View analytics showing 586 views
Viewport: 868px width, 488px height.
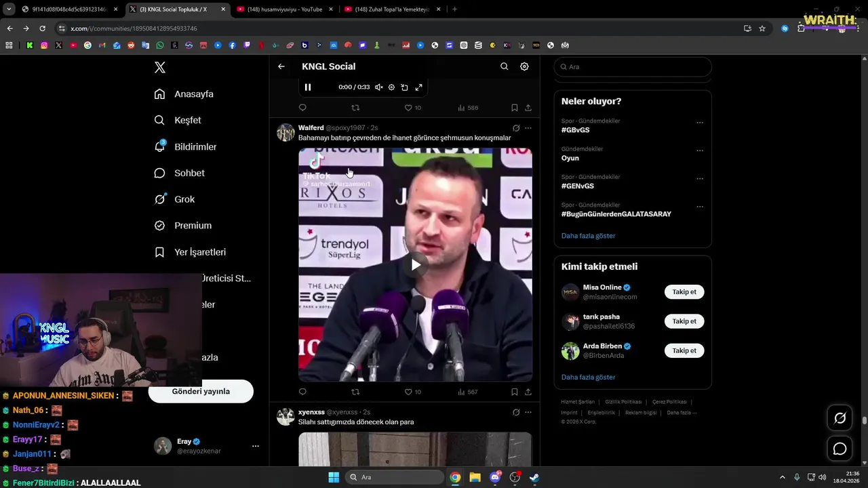coord(468,108)
